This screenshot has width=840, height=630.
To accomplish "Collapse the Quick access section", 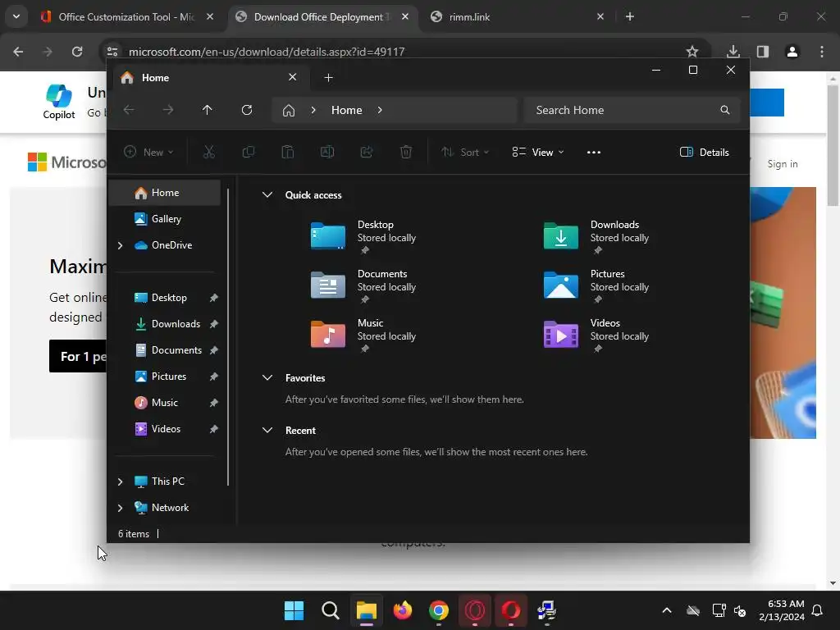I will coord(267,195).
